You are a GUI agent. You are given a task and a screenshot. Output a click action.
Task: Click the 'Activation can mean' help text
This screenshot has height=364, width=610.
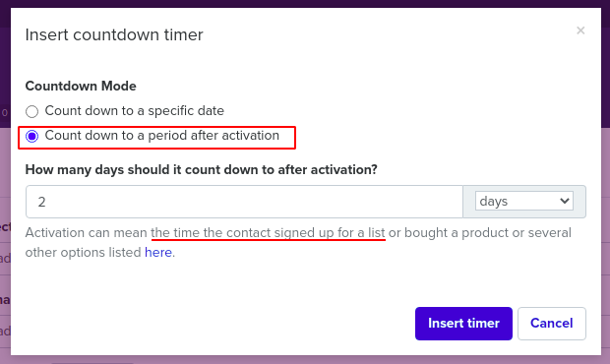tap(87, 232)
